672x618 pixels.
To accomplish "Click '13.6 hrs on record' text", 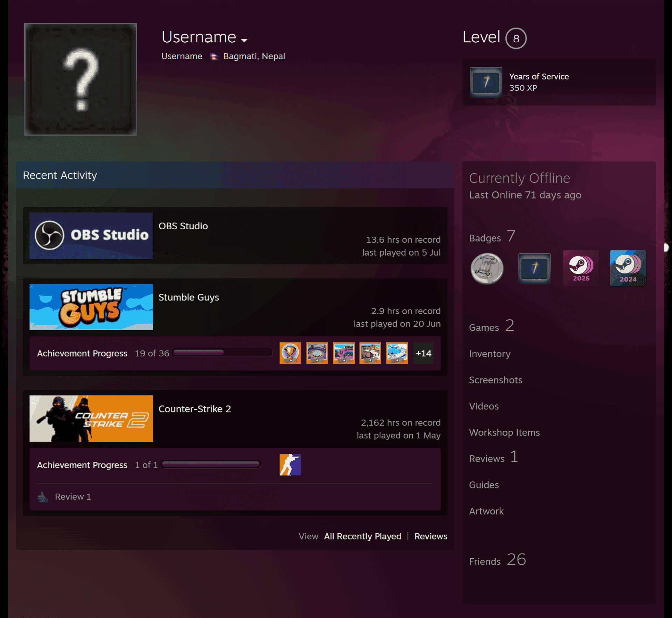I will point(403,240).
